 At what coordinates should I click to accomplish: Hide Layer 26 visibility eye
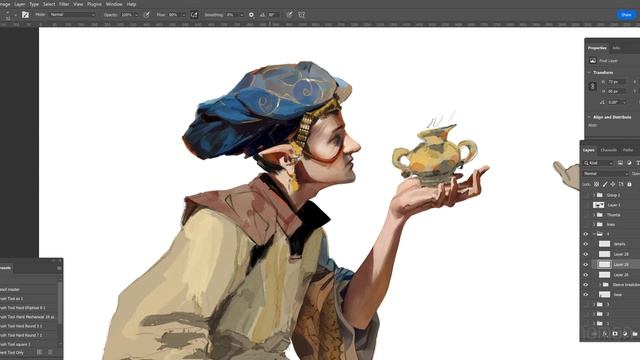click(586, 275)
